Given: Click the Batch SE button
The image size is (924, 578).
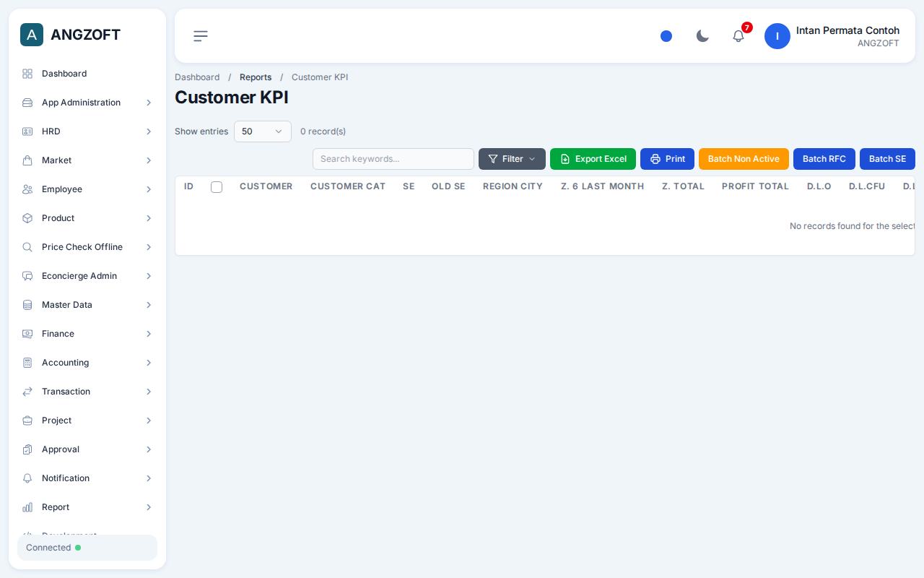Looking at the screenshot, I should point(887,159).
